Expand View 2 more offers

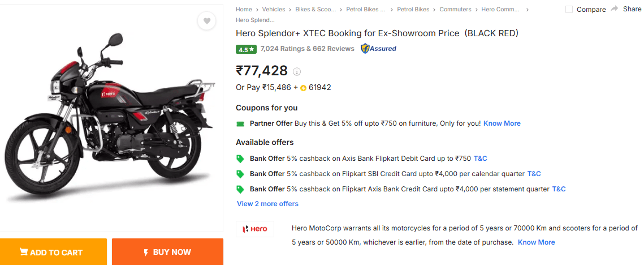(267, 204)
